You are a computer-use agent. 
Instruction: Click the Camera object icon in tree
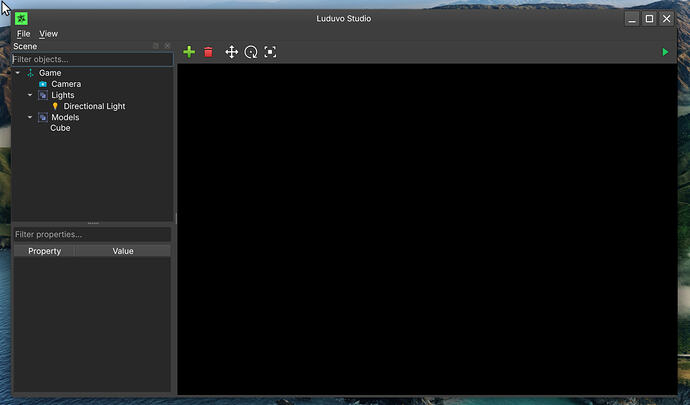click(43, 84)
